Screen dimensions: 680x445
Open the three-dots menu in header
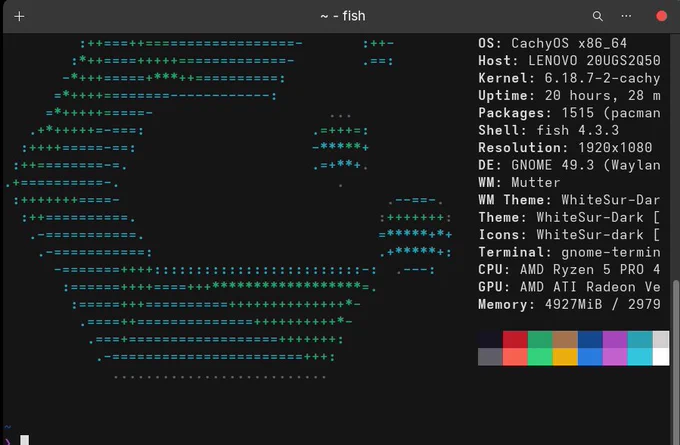tap(626, 16)
